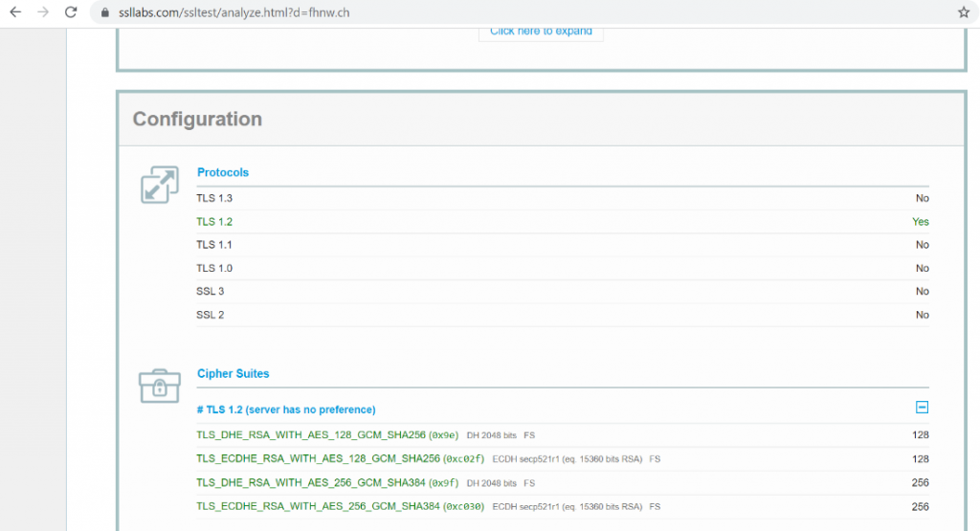This screenshot has height=531, width=980.
Task: Click the Configuration section title
Action: click(x=196, y=120)
